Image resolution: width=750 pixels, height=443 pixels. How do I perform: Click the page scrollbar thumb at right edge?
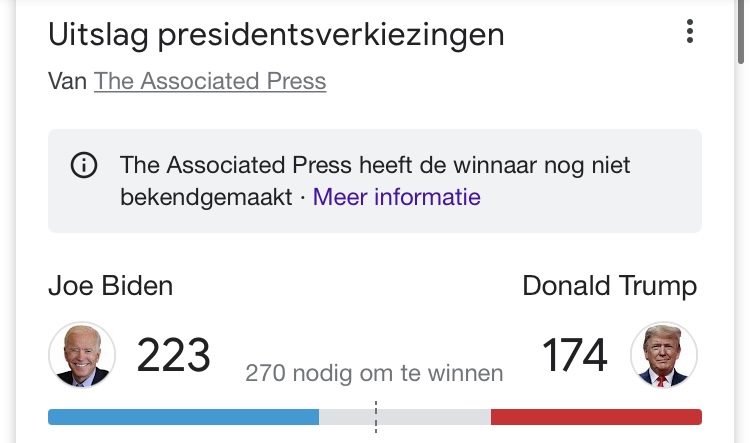point(741,32)
